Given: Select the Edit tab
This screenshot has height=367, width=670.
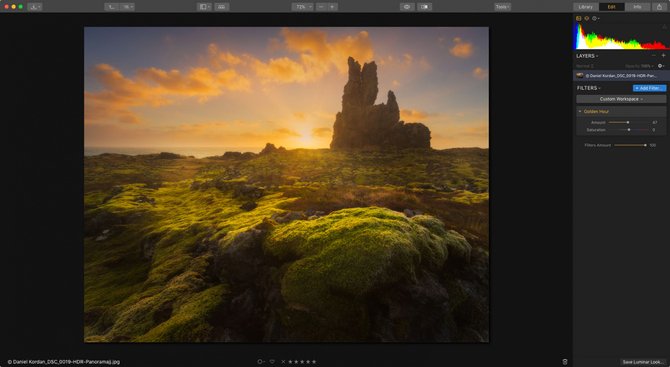Looking at the screenshot, I should click(611, 7).
